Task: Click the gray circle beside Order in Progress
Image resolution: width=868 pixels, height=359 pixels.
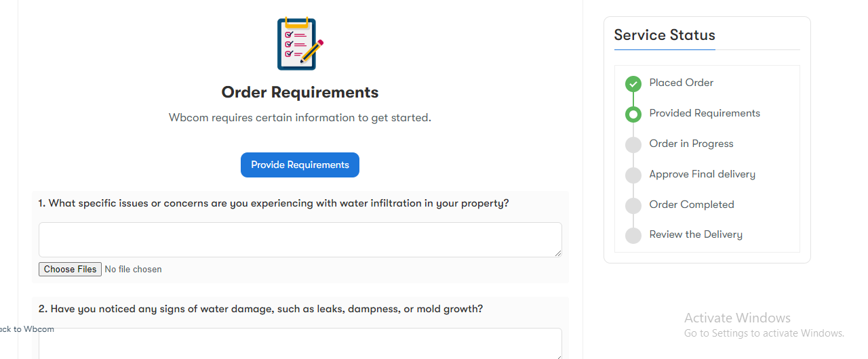Action: click(633, 145)
